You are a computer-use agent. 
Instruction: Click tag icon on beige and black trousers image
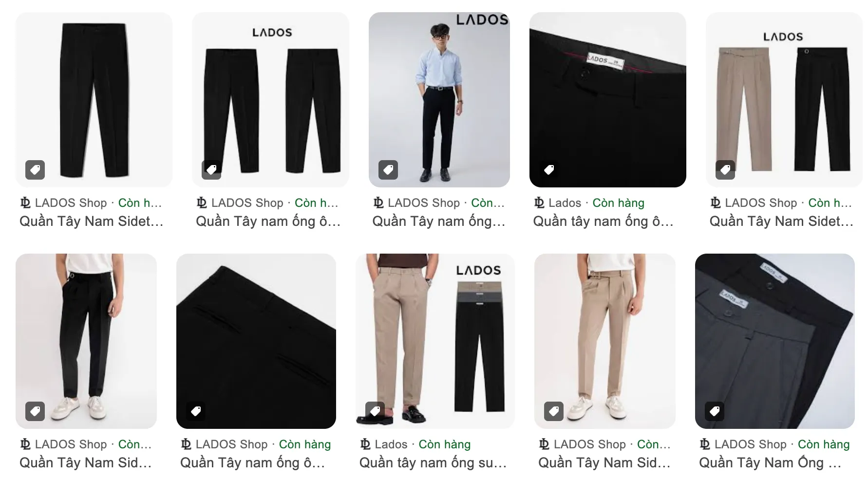pyautogui.click(x=725, y=170)
